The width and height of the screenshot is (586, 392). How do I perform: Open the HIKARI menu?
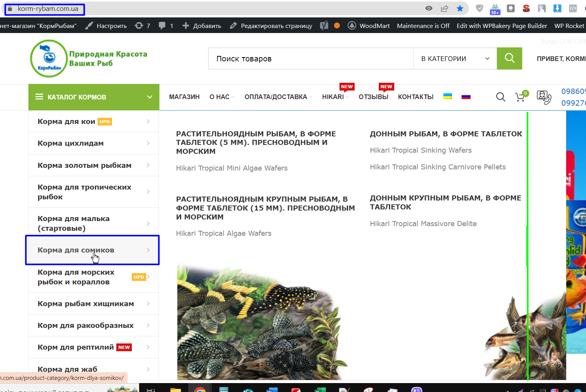pyautogui.click(x=335, y=97)
